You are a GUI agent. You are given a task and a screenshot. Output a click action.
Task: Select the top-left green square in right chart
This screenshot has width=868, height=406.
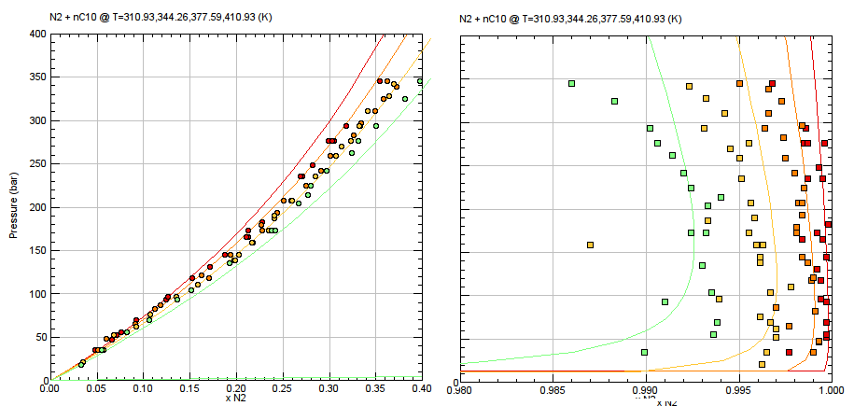(x=571, y=83)
